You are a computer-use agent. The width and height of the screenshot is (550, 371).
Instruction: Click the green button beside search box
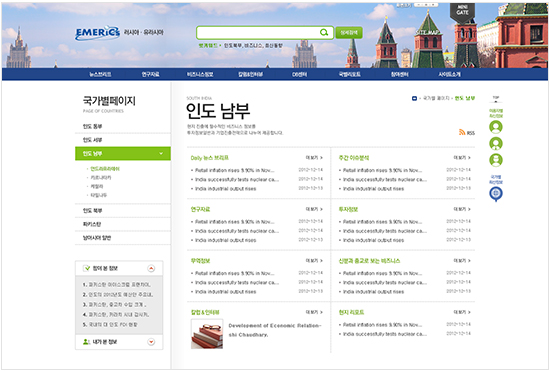tap(349, 33)
